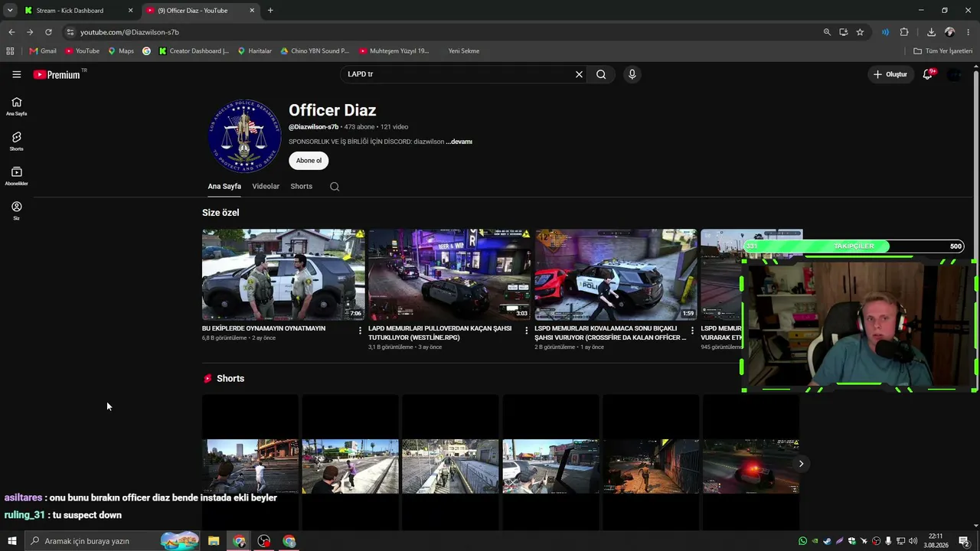
Task: Open Gmail bookmark
Action: click(43, 51)
